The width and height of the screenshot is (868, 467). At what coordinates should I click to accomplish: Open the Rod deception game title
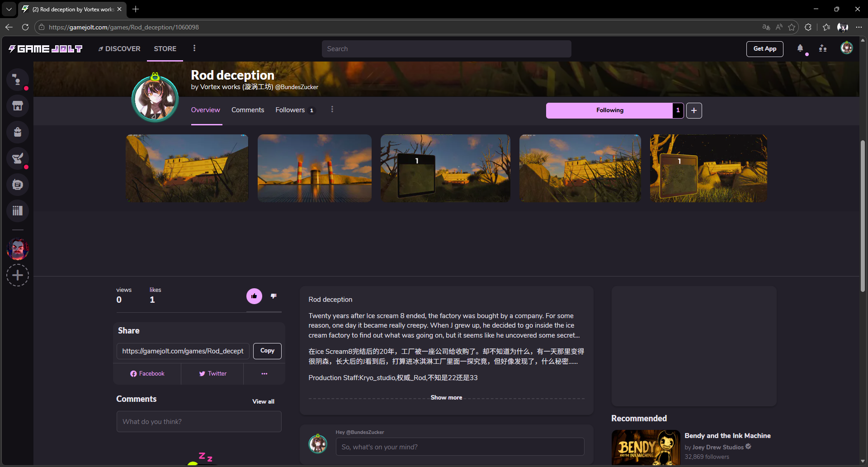pos(232,75)
